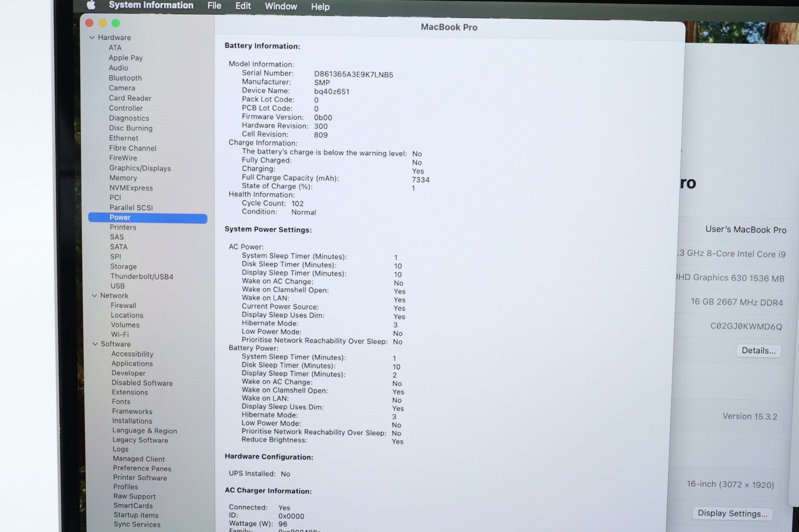Click the yellow minimize window button
Screen dimensions: 799x532
103,23
